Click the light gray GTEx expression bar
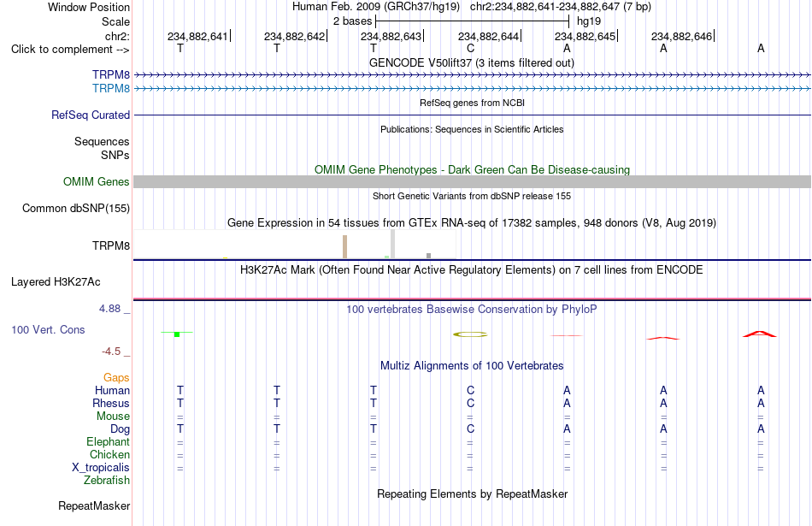 (393, 244)
